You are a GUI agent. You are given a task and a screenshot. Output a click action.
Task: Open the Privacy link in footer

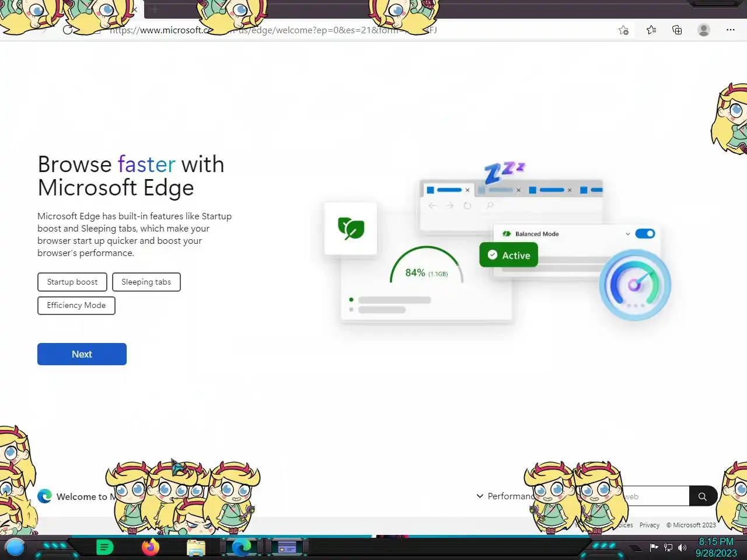click(650, 525)
